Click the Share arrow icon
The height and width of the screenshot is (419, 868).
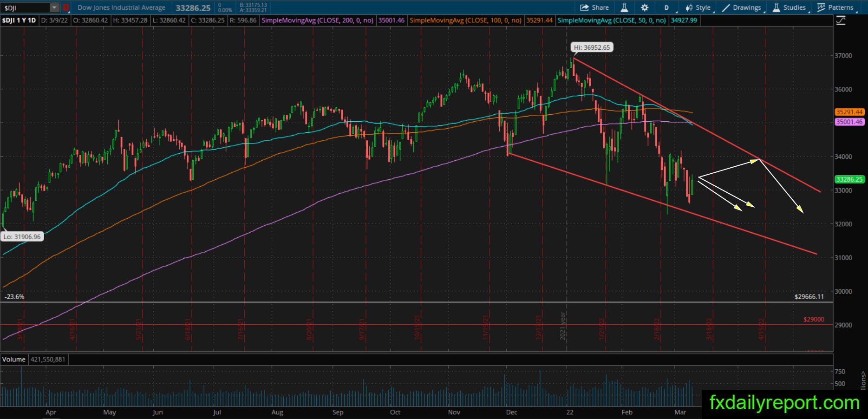coord(584,7)
